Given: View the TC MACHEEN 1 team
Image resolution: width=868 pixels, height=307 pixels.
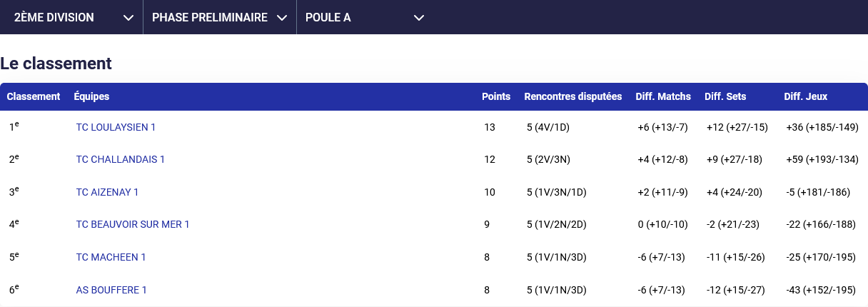Looking at the screenshot, I should (111, 257).
